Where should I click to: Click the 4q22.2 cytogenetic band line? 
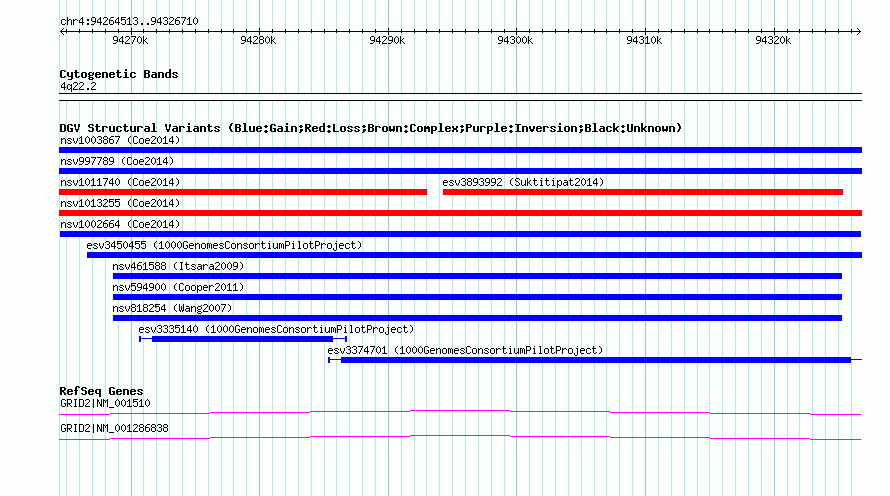tap(460, 97)
